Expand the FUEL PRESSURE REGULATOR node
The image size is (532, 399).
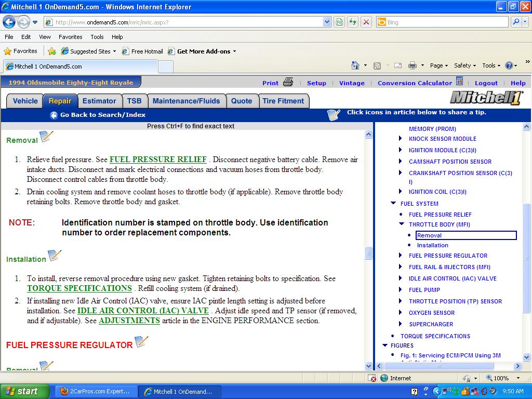(400, 255)
